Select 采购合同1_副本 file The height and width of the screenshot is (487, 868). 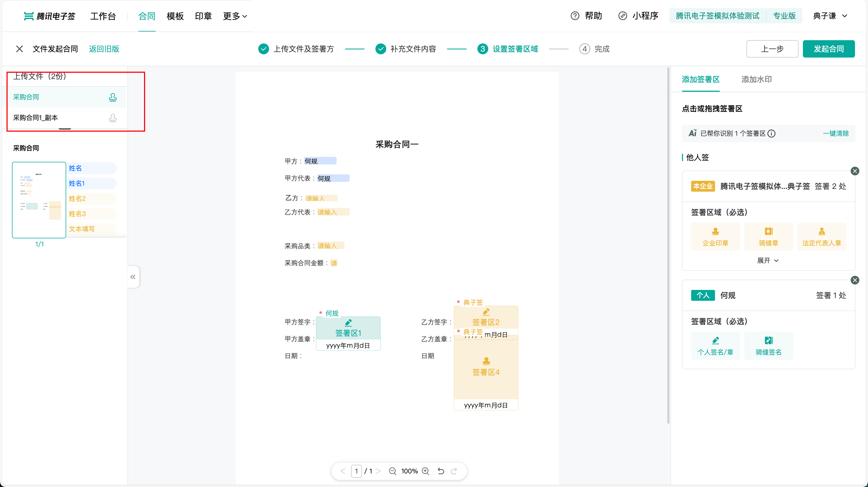click(64, 118)
